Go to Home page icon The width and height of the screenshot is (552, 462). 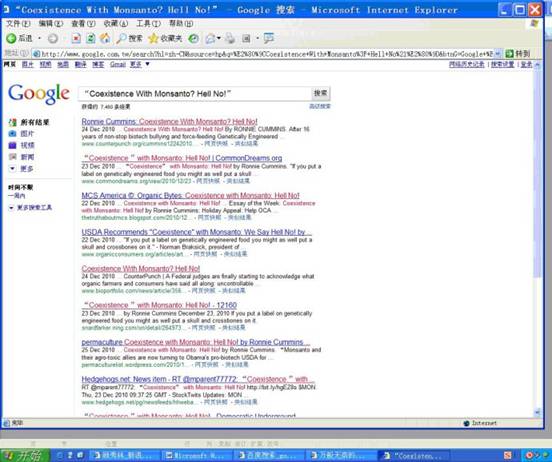tap(105, 38)
